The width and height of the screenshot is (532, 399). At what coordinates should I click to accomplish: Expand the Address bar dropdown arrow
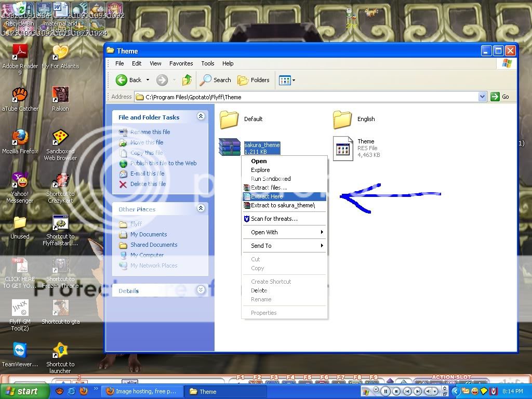[482, 97]
